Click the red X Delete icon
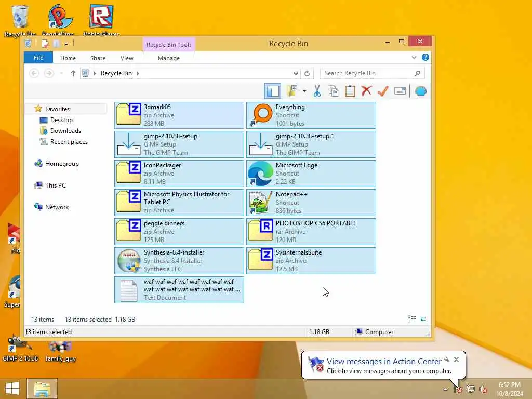532x399 pixels. [x=366, y=91]
